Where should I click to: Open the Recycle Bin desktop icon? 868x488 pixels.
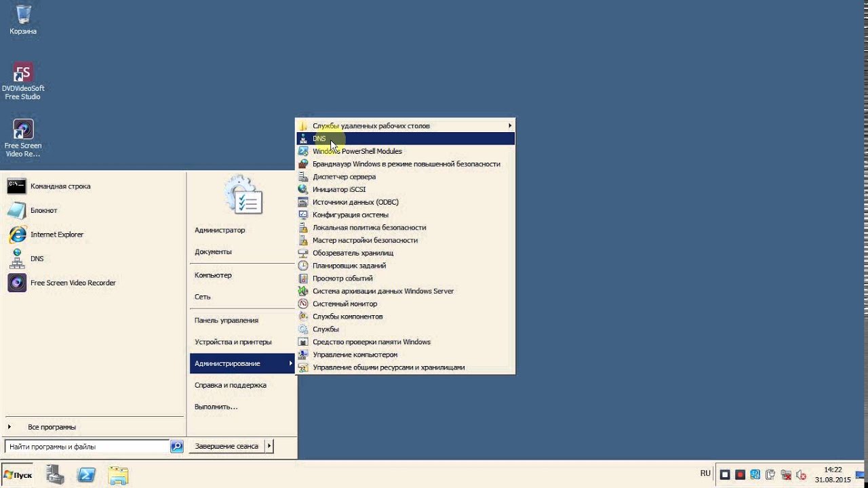coord(23,19)
